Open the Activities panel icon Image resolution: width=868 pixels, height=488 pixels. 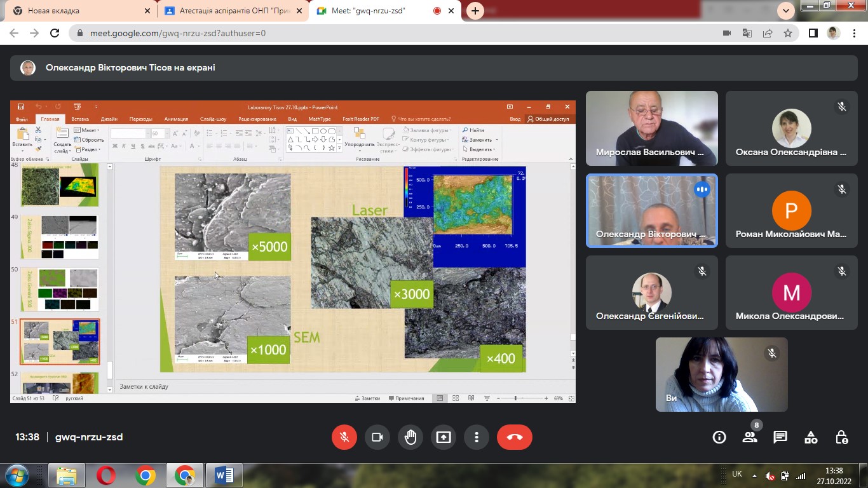click(x=811, y=437)
